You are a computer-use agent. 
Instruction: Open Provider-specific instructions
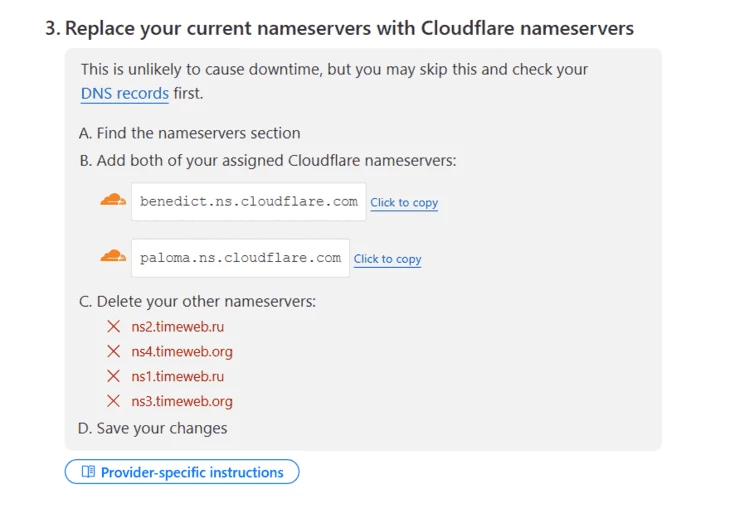click(x=182, y=471)
